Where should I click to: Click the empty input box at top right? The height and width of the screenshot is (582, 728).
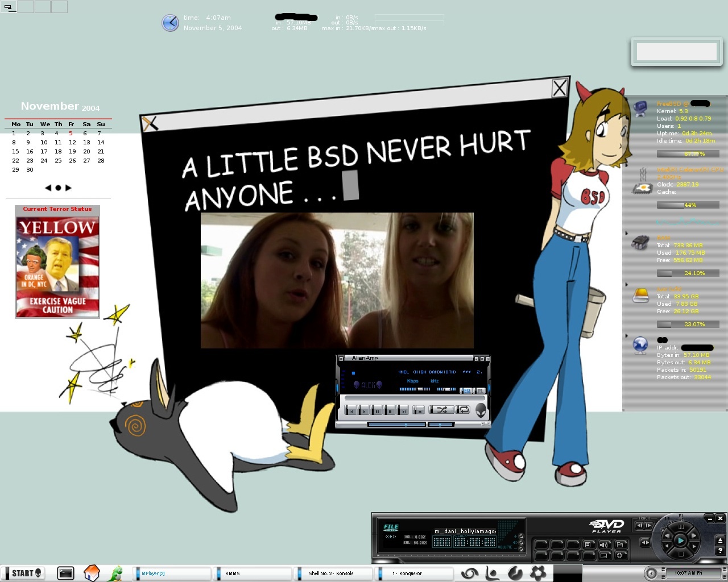coord(676,52)
